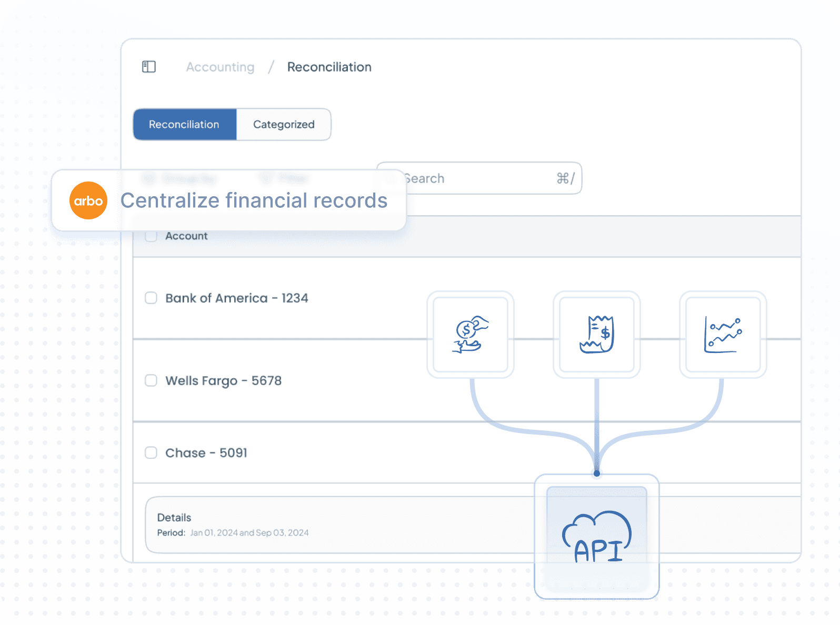Select the Bank of America - 1234 text

(x=237, y=298)
